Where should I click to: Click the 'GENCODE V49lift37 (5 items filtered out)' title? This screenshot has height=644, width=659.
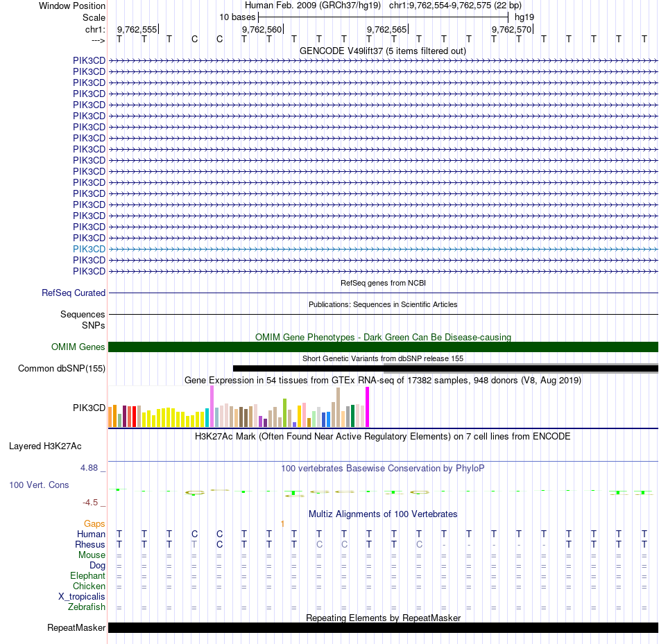pos(382,51)
